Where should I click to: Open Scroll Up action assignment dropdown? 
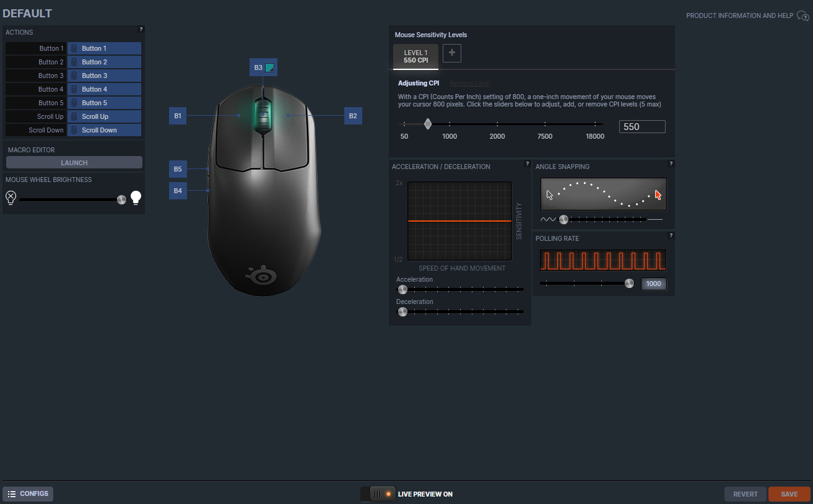104,116
